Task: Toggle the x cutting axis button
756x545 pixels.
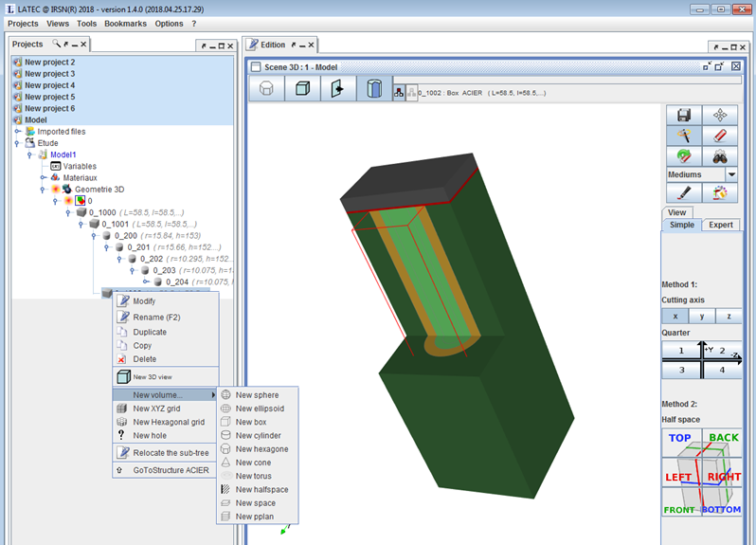Action: click(x=675, y=316)
